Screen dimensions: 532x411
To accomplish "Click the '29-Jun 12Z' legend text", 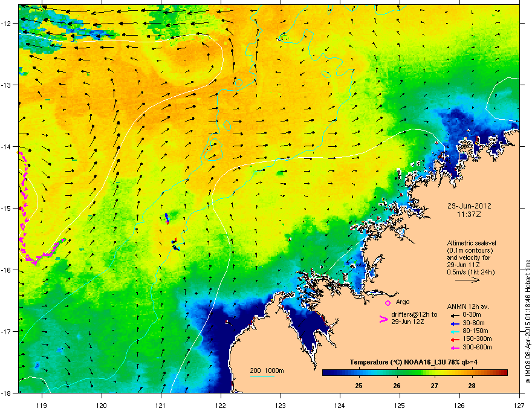I will click(x=407, y=322).
